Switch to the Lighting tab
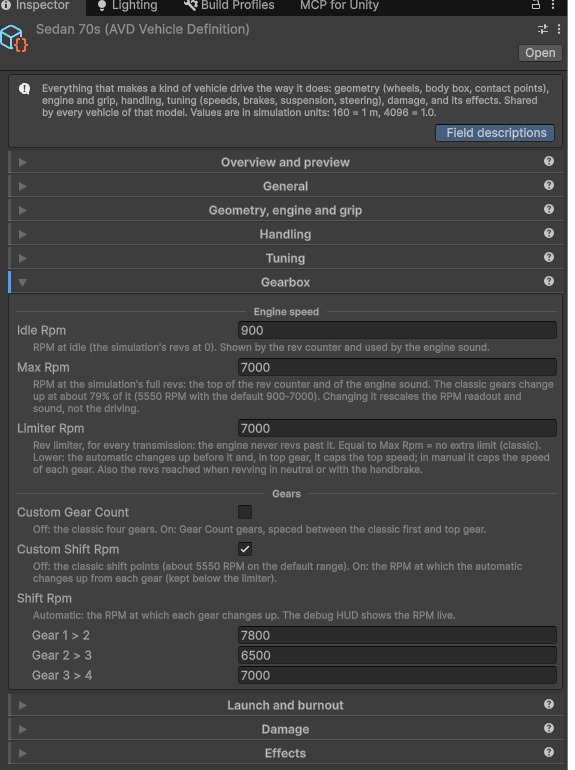575x770 pixels. click(x=127, y=5)
